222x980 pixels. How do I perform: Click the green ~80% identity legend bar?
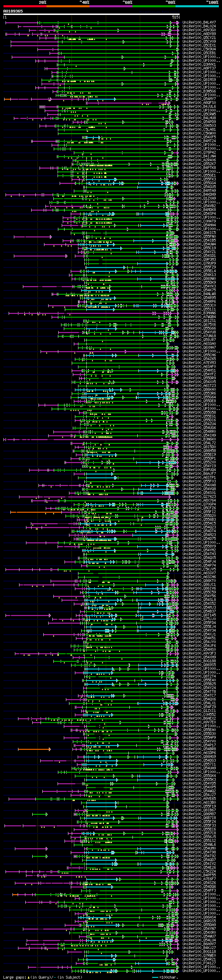pos(154,6)
